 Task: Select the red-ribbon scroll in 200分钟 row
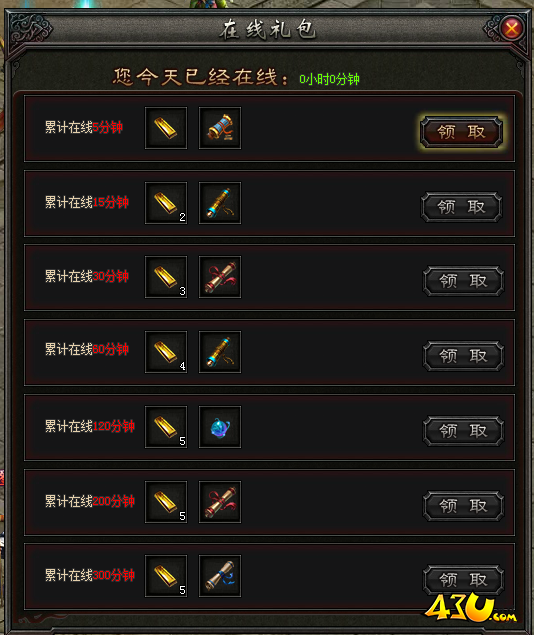click(220, 502)
